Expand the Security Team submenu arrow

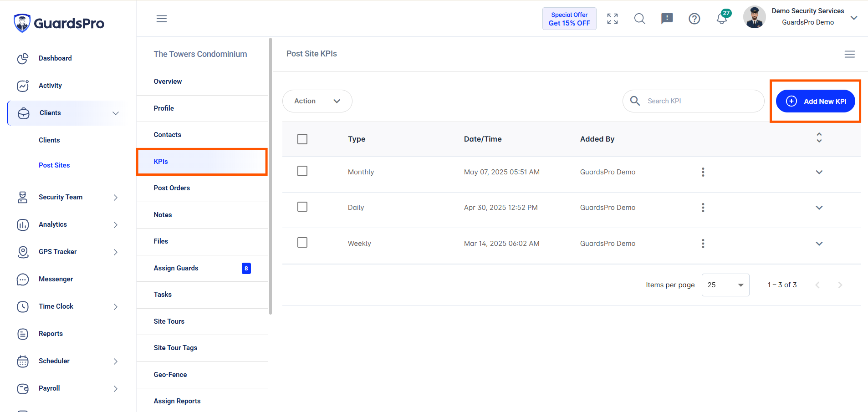tap(116, 197)
